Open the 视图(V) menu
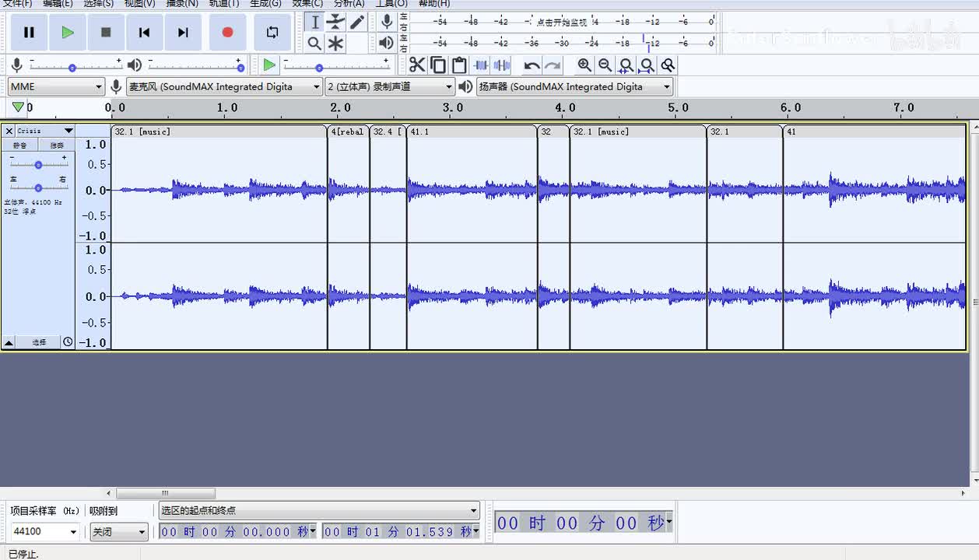The height and width of the screenshot is (560, 979). (139, 3)
